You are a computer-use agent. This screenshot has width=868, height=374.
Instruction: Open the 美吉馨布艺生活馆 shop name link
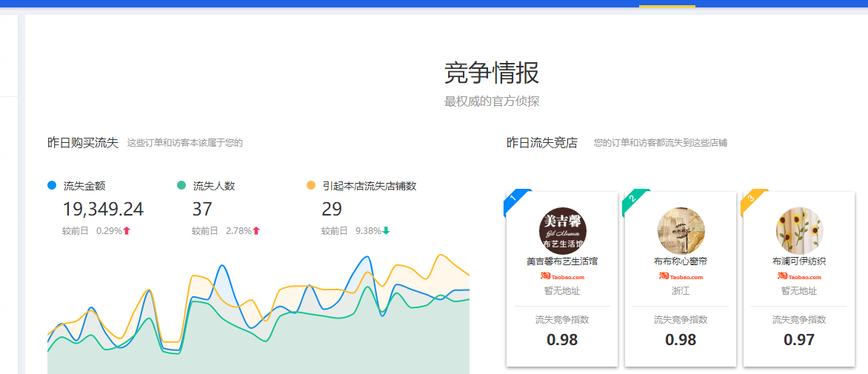(x=562, y=261)
